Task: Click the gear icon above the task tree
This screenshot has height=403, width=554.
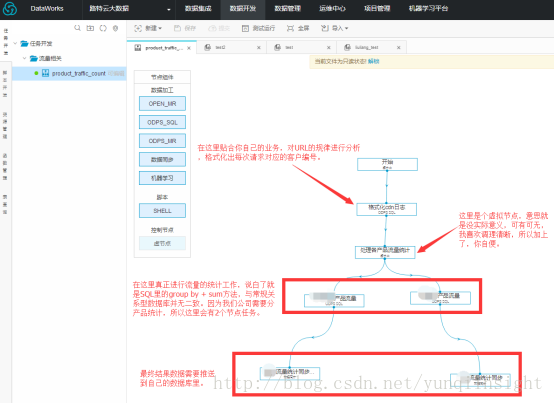Action: coord(116,28)
